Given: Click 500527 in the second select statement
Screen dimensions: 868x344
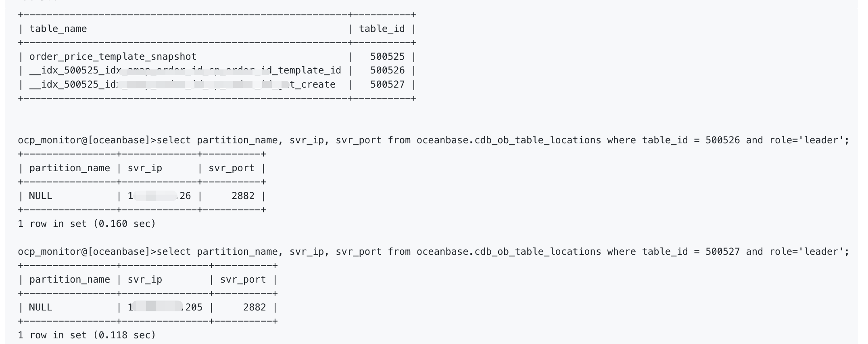Looking at the screenshot, I should click(x=722, y=252).
